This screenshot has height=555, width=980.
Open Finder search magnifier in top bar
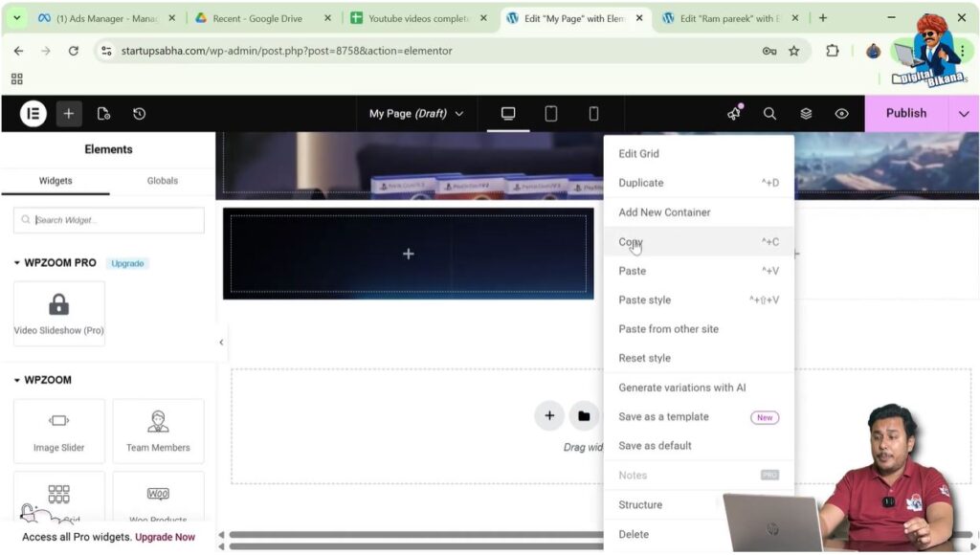(769, 114)
